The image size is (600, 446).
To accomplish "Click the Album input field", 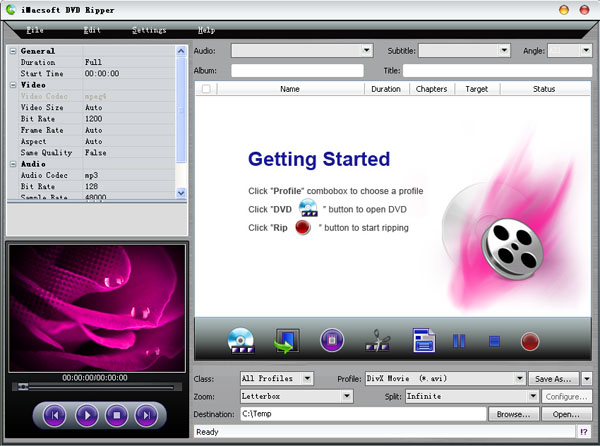I will coord(297,70).
